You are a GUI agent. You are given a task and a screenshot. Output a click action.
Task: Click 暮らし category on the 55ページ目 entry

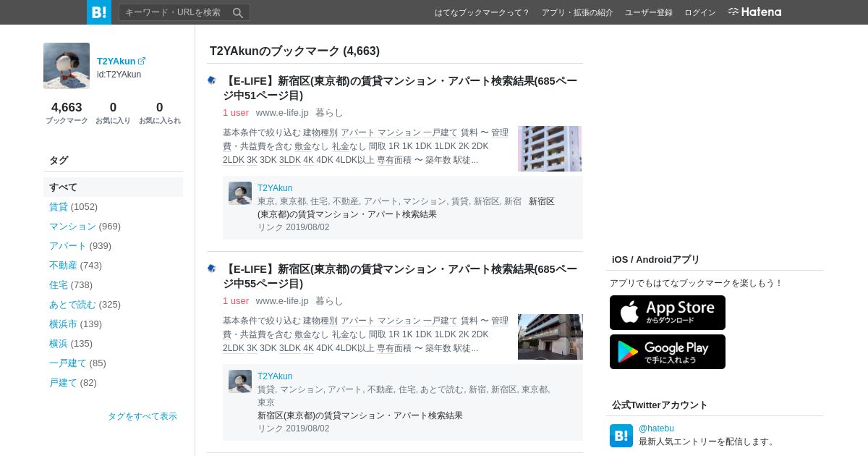[329, 300]
